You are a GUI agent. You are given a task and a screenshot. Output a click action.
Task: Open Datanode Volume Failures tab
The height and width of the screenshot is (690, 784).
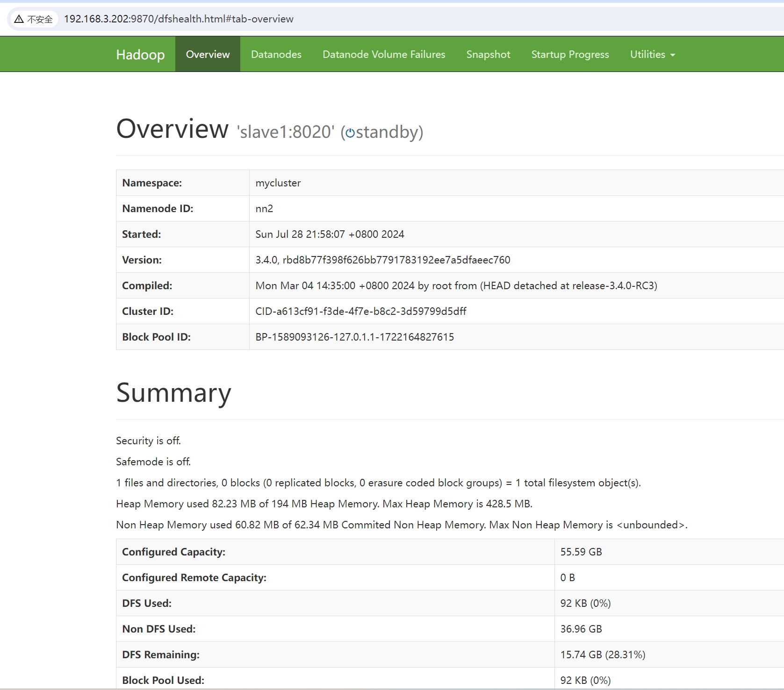tap(384, 54)
